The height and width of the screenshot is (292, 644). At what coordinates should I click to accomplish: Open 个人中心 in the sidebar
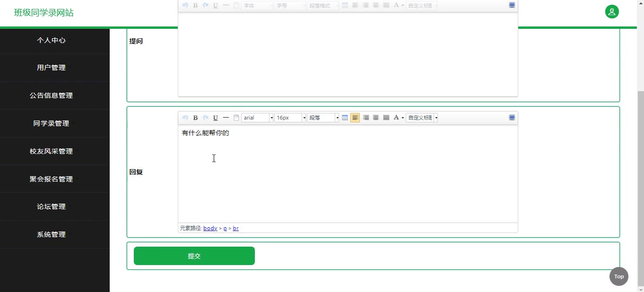(x=51, y=40)
